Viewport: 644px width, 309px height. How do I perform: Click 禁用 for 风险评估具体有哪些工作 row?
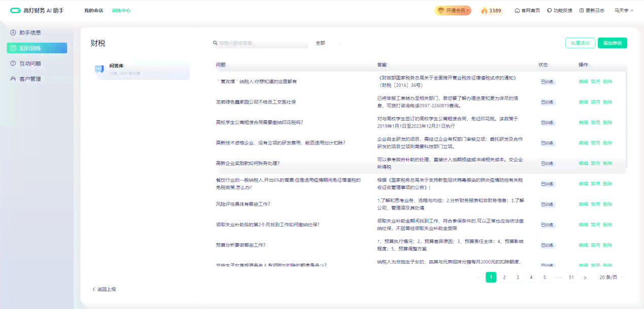[x=595, y=204]
